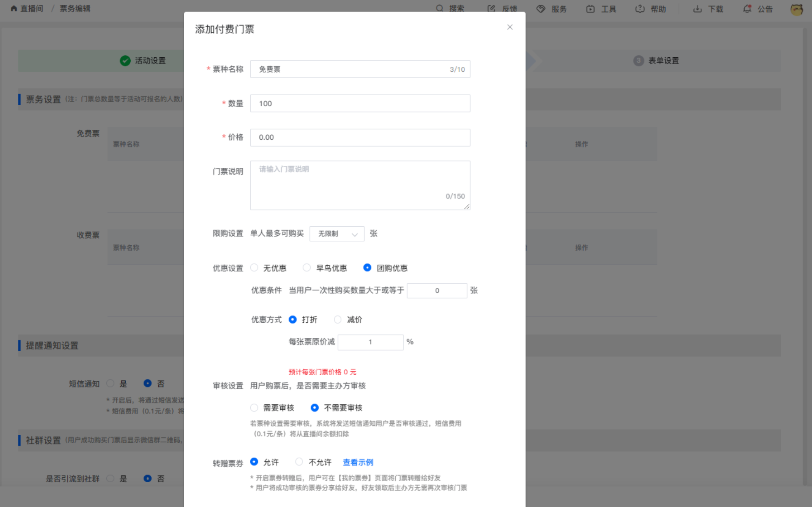Open the tools (工具) icon
Screen dimensions: 812x507
click(x=590, y=9)
